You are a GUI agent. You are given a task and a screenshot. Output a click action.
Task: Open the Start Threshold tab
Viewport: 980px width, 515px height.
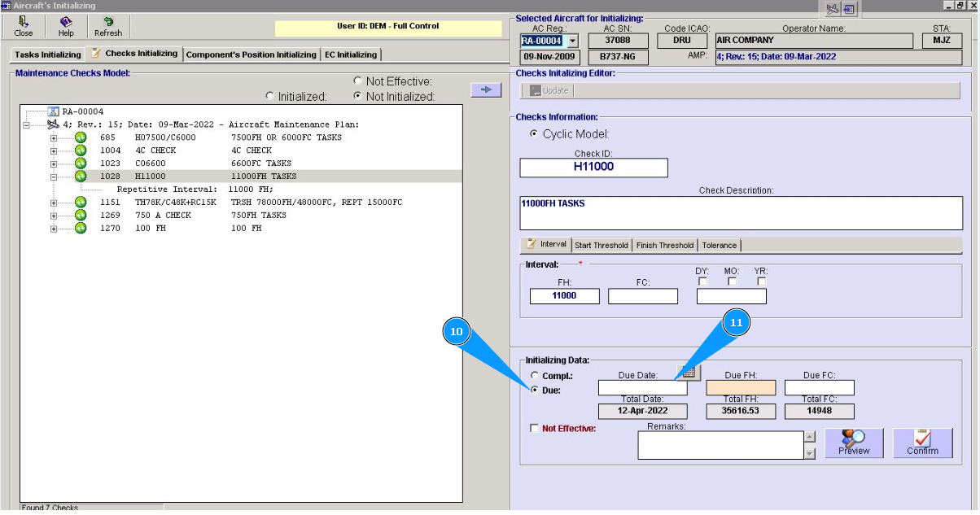pos(601,245)
